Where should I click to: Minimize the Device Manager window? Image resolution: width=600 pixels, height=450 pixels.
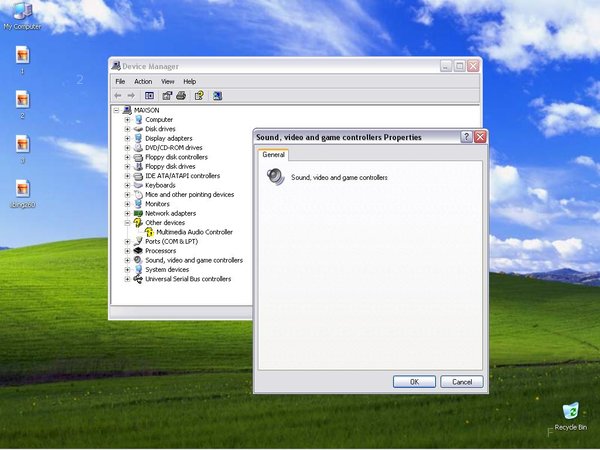pyautogui.click(x=446, y=66)
